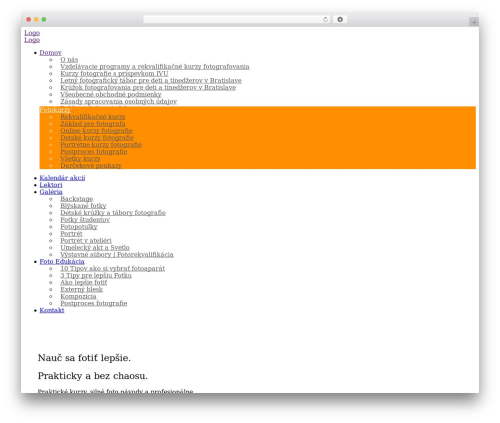Open Darčekové poukazy link

[x=91, y=166]
